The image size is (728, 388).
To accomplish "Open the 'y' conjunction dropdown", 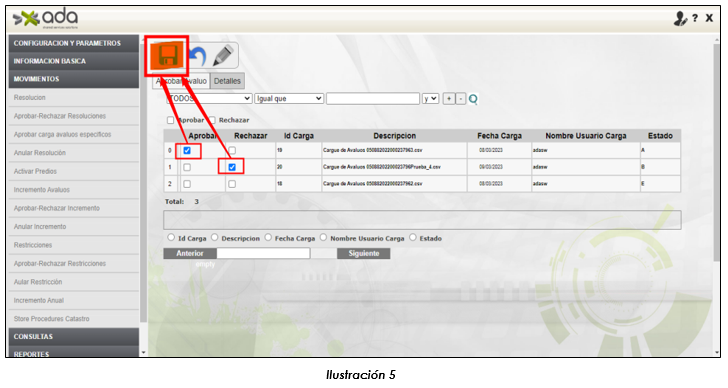I will 430,99.
